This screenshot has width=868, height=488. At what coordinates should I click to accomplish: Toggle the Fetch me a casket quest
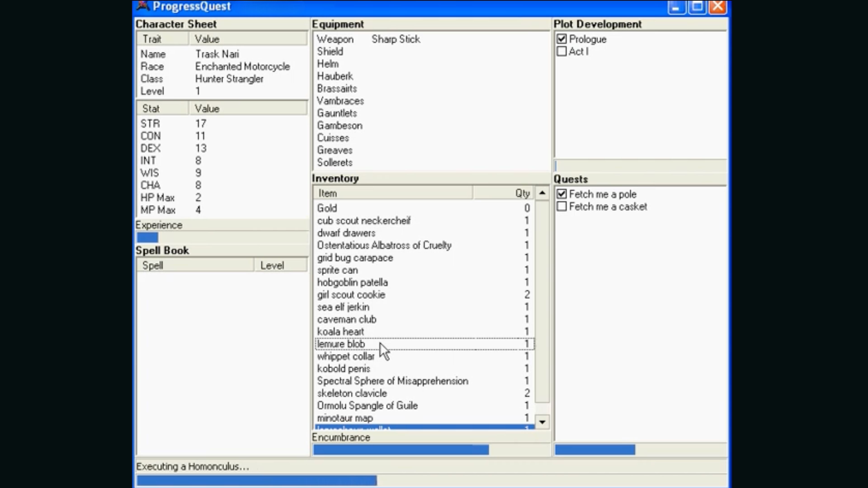tap(561, 206)
